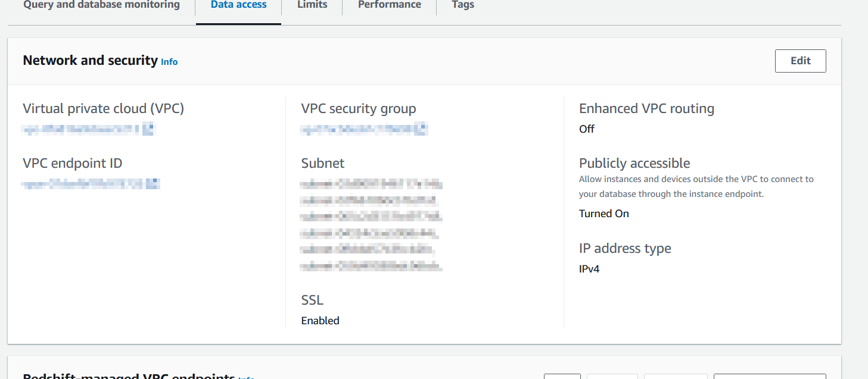Select the Data access tab
The image size is (868, 379).
pos(238,5)
